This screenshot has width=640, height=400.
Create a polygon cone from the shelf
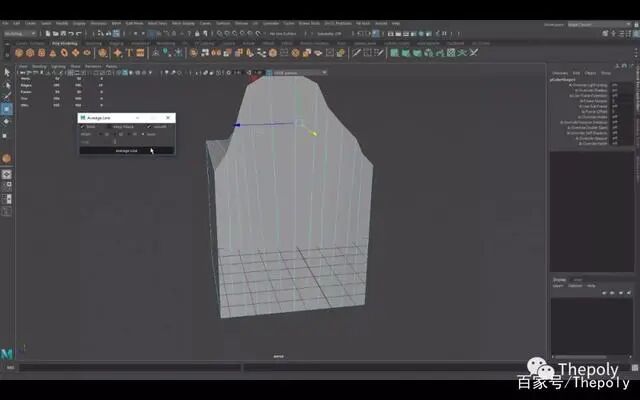point(53,53)
